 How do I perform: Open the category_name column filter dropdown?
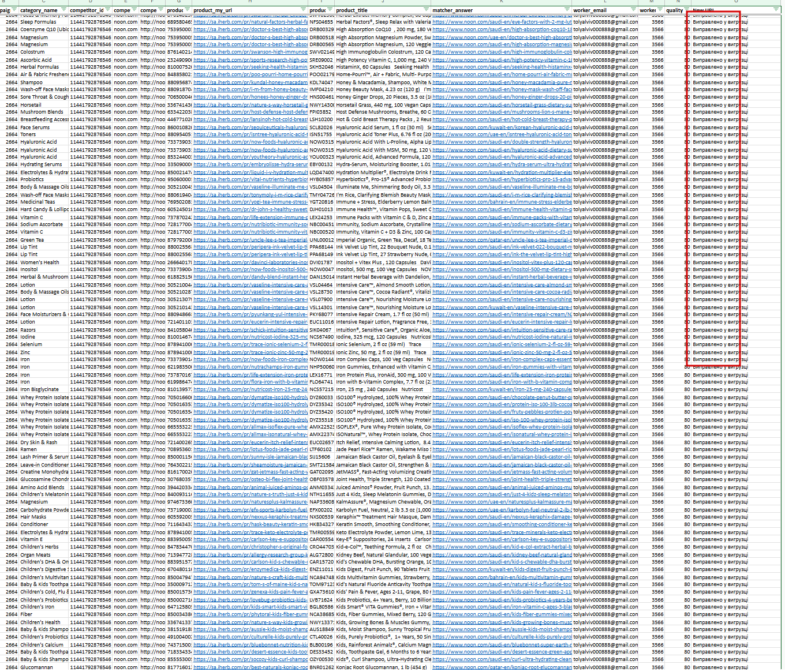(x=63, y=10)
